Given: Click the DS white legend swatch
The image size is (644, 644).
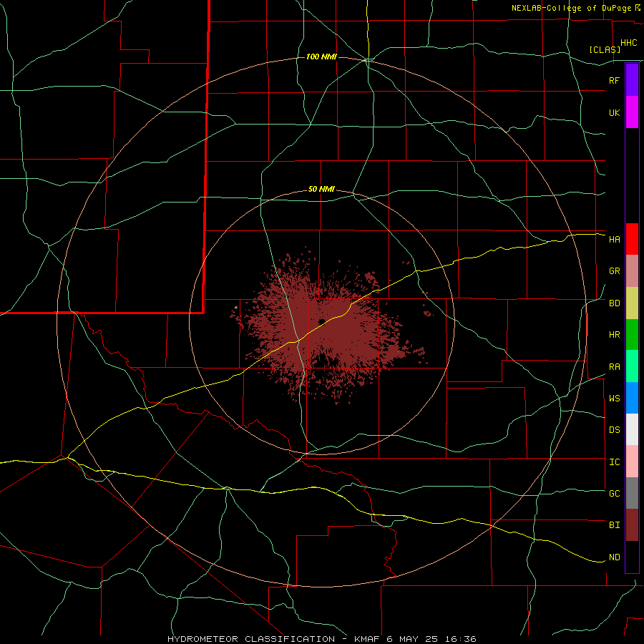Looking at the screenshot, I should 632,429.
